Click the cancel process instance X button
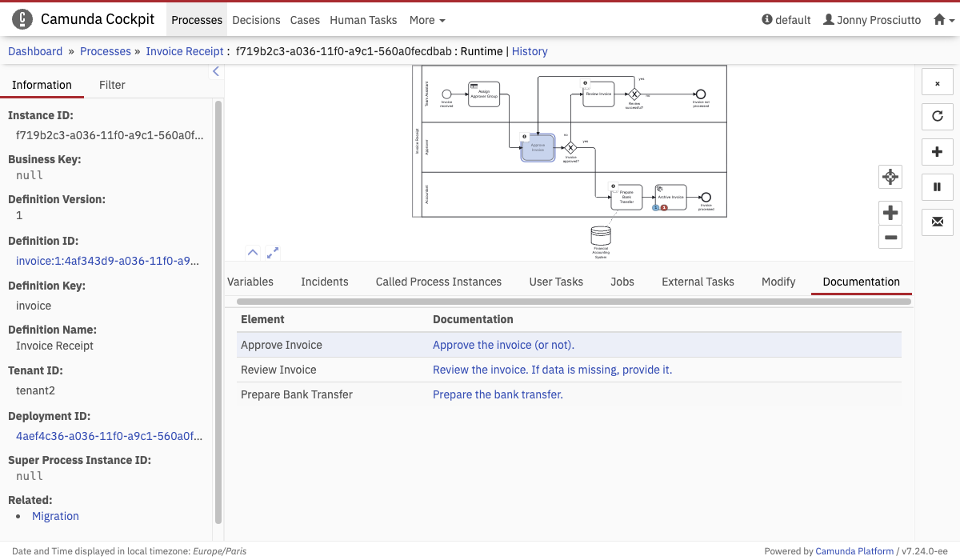The height and width of the screenshot is (560, 960). coord(937,82)
